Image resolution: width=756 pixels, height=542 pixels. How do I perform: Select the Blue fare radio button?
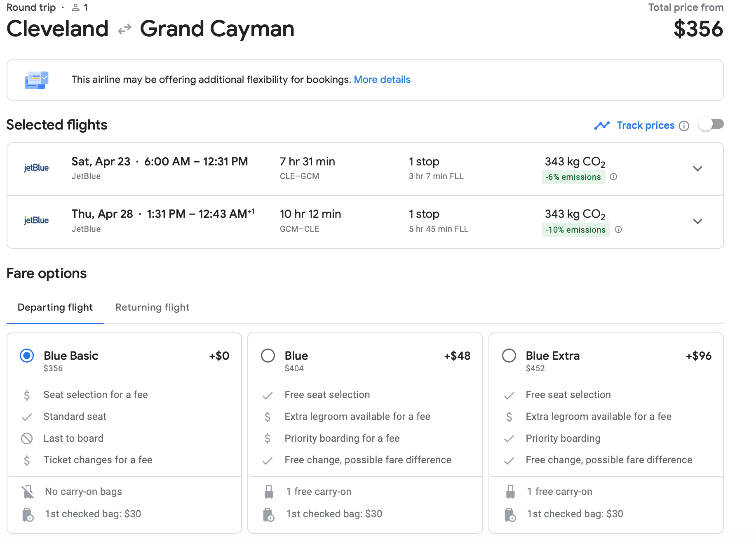[x=268, y=356]
